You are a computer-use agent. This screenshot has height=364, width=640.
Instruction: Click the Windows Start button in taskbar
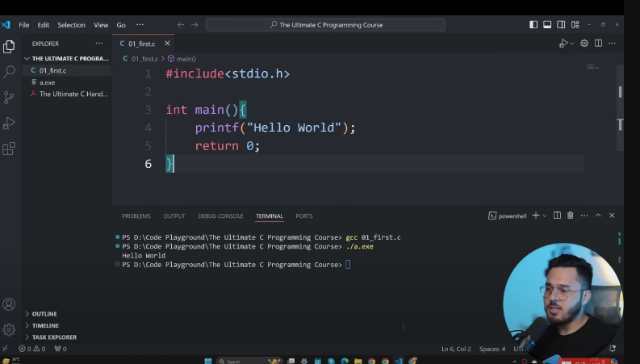(208, 361)
